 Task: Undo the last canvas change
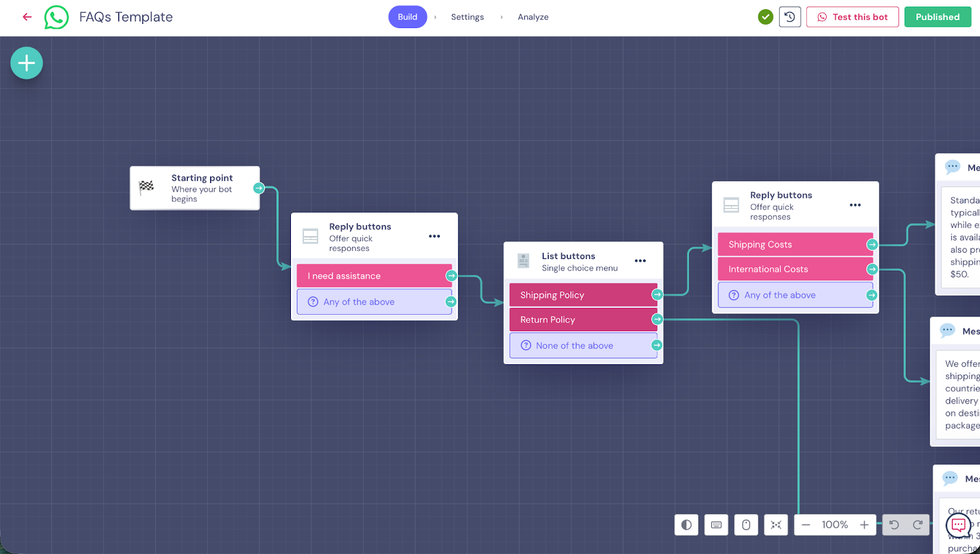point(894,525)
